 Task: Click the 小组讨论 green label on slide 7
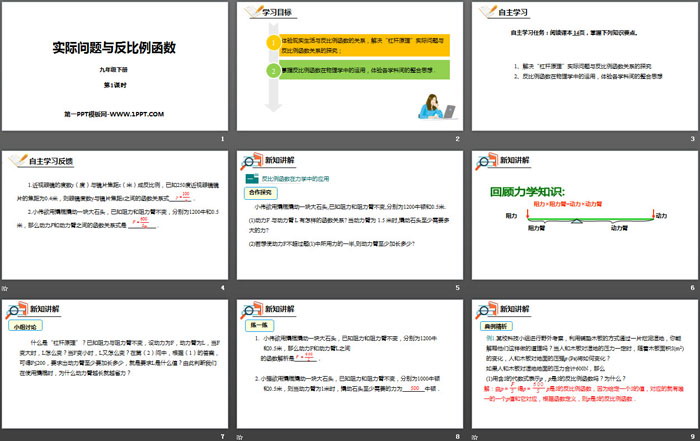25,326
